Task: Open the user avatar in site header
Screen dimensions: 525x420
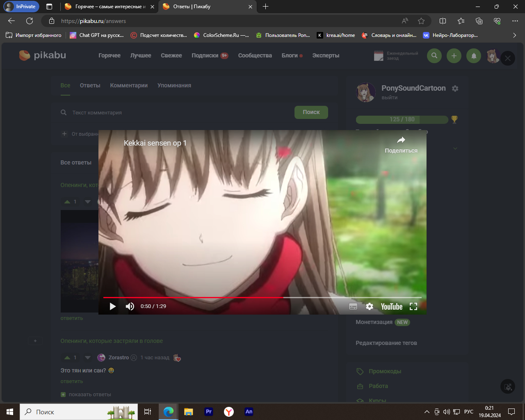Action: point(493,56)
